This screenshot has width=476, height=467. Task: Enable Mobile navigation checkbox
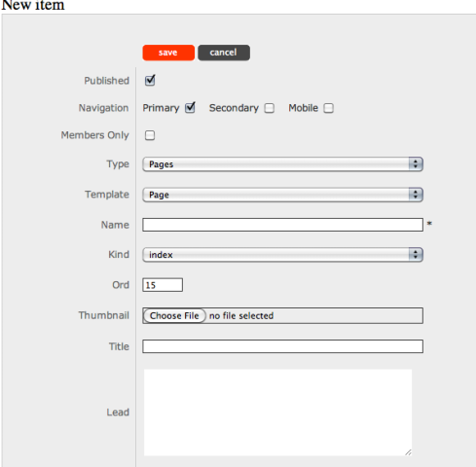coord(328,108)
